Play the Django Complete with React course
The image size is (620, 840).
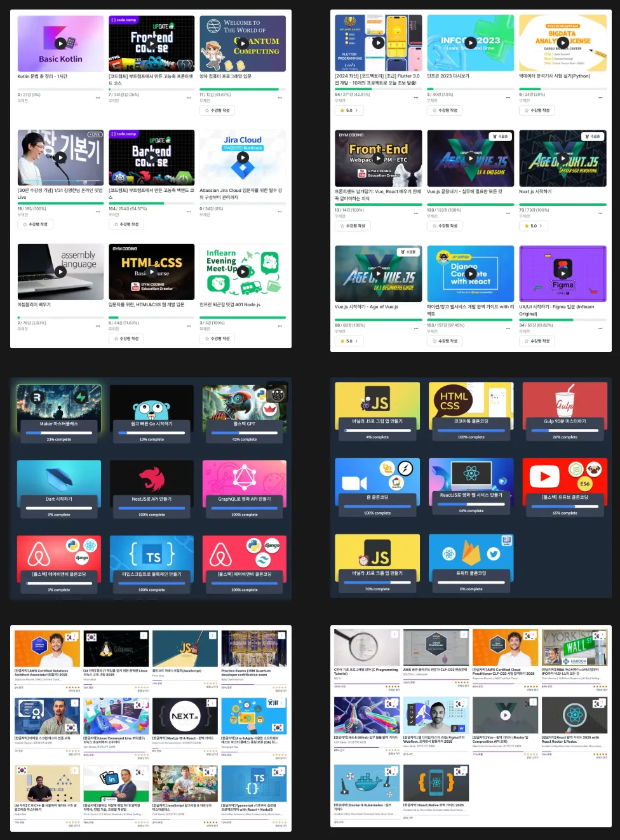click(471, 273)
